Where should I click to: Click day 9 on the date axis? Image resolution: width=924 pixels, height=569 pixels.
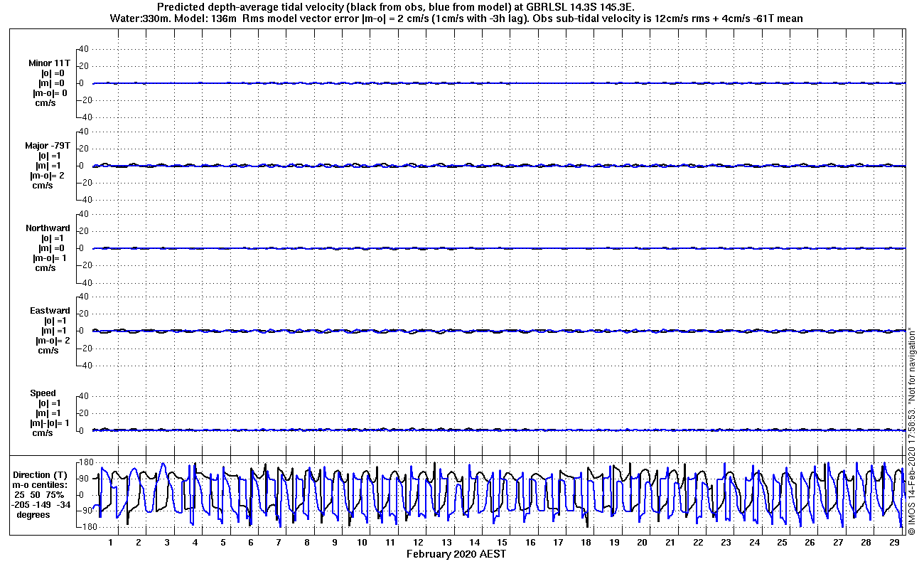pos(335,543)
